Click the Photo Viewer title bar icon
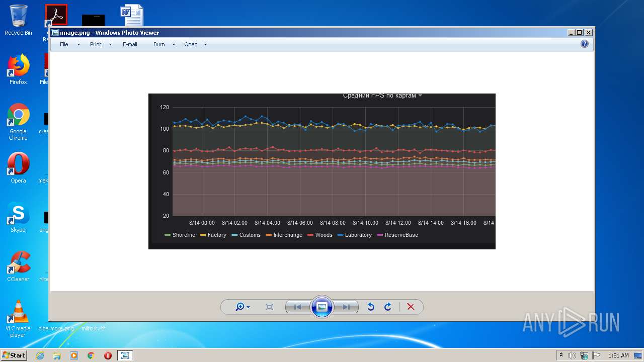Image resolution: width=644 pixels, height=362 pixels. coord(55,33)
